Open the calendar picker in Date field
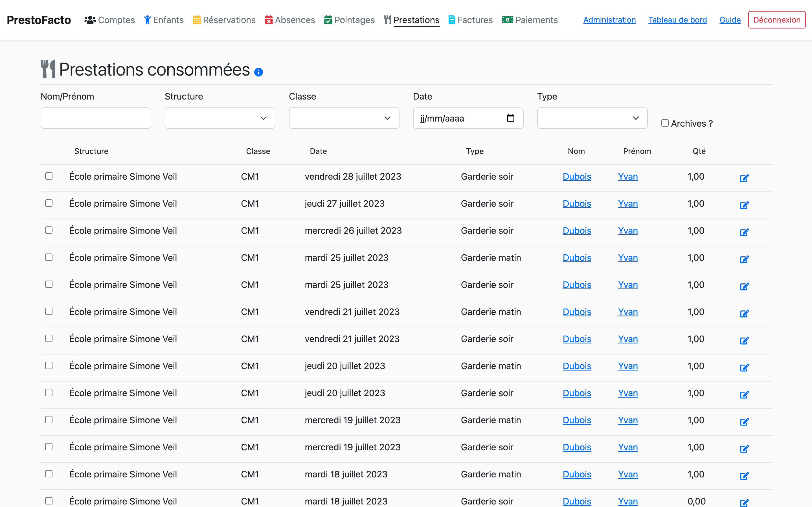Screen dimensions: 812x507 [510, 118]
